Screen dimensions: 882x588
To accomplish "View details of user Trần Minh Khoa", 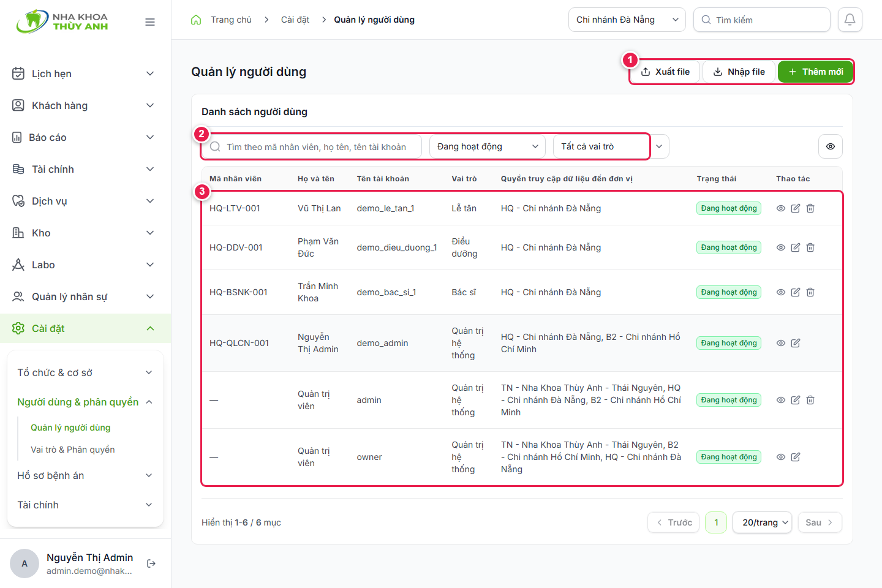I will (x=781, y=292).
